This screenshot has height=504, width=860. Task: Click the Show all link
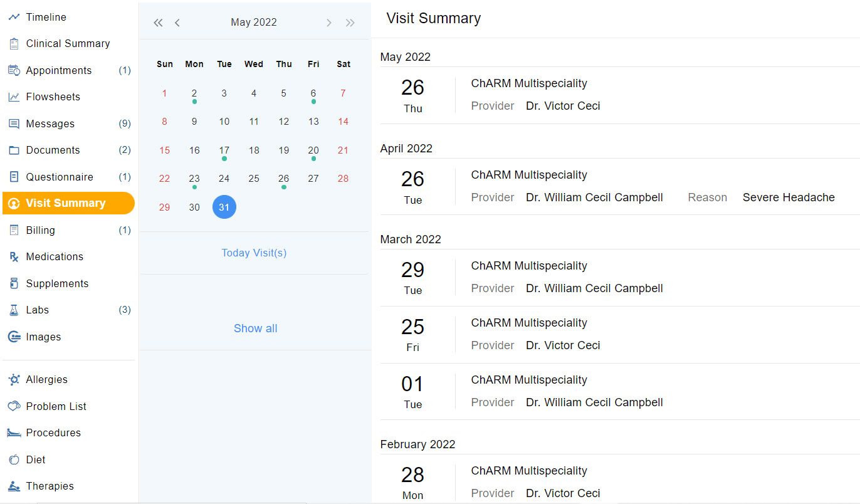(x=255, y=328)
